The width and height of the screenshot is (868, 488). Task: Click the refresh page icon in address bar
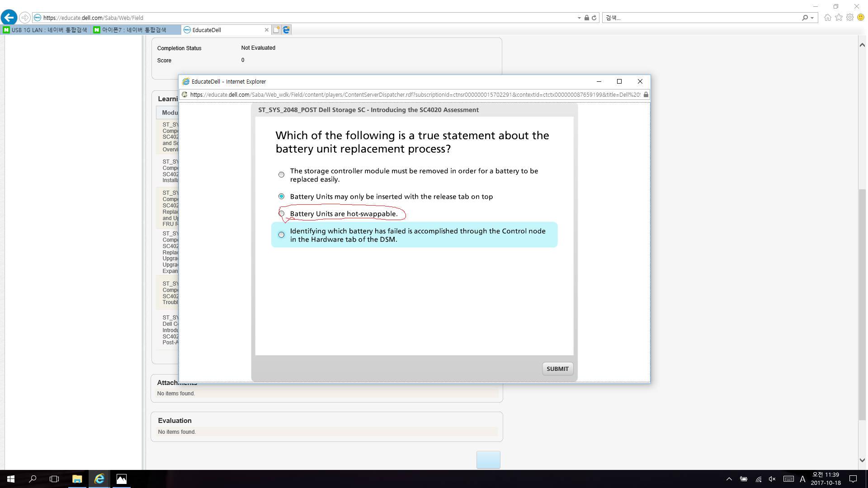click(x=594, y=18)
